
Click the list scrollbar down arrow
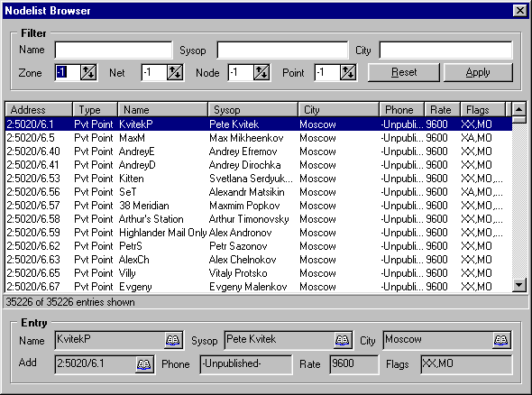click(x=519, y=284)
